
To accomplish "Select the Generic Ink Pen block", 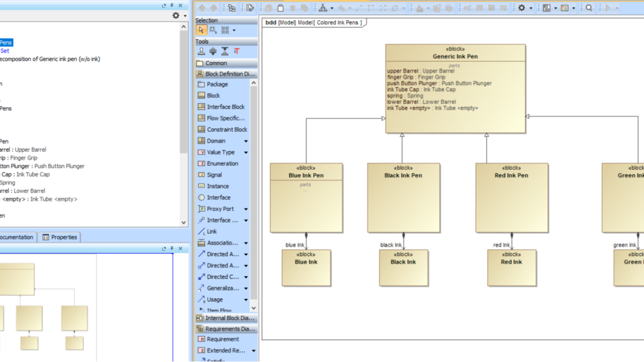I will pyautogui.click(x=455, y=56).
